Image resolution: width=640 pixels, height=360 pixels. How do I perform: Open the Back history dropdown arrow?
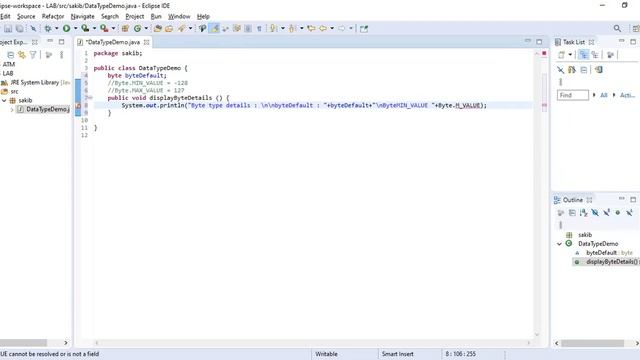(332, 29)
